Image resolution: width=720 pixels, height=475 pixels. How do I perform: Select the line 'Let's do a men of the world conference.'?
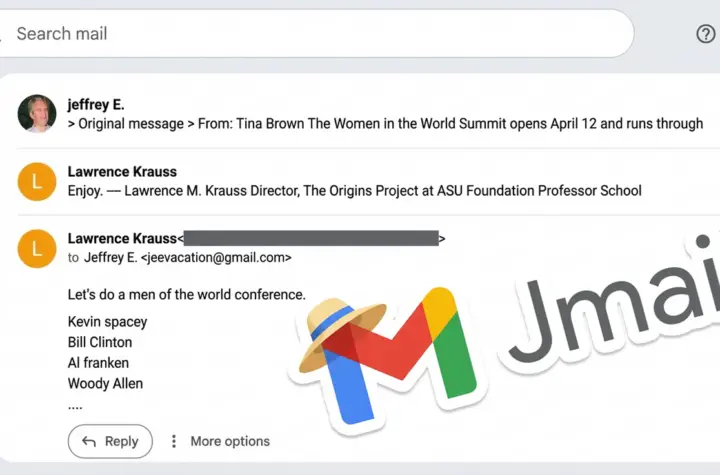186,294
